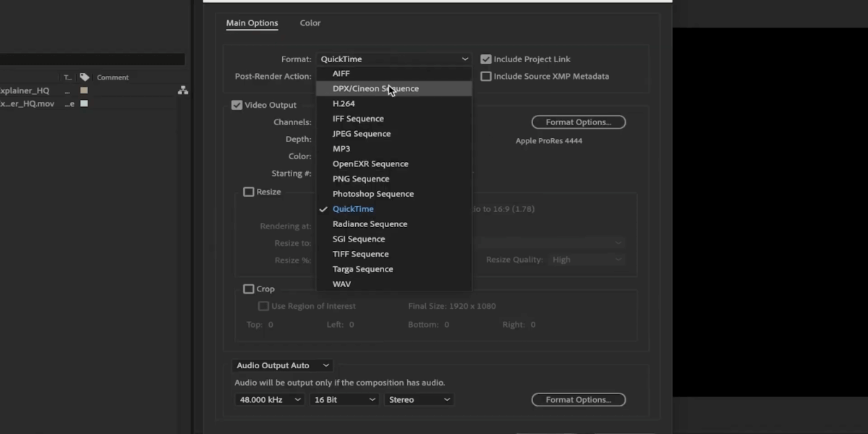868x434 pixels.
Task: Open the Stereo channels dropdown
Action: (420, 399)
